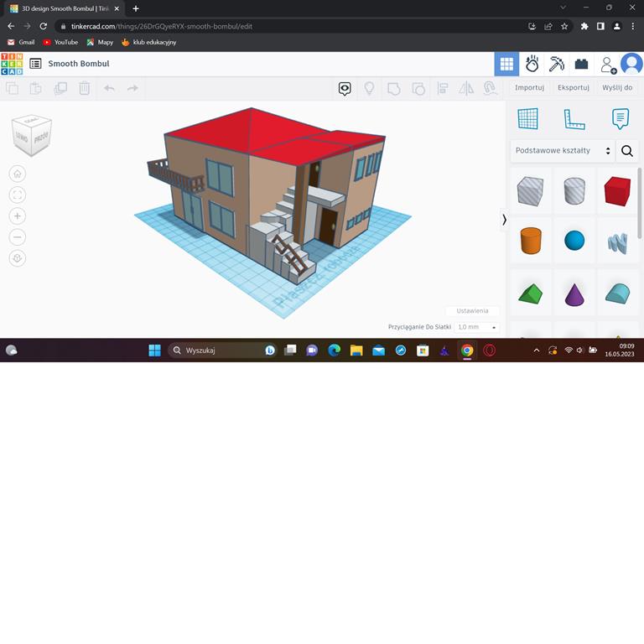Pick the red solid box shape
Screen dimensions: 644x644
(x=617, y=191)
